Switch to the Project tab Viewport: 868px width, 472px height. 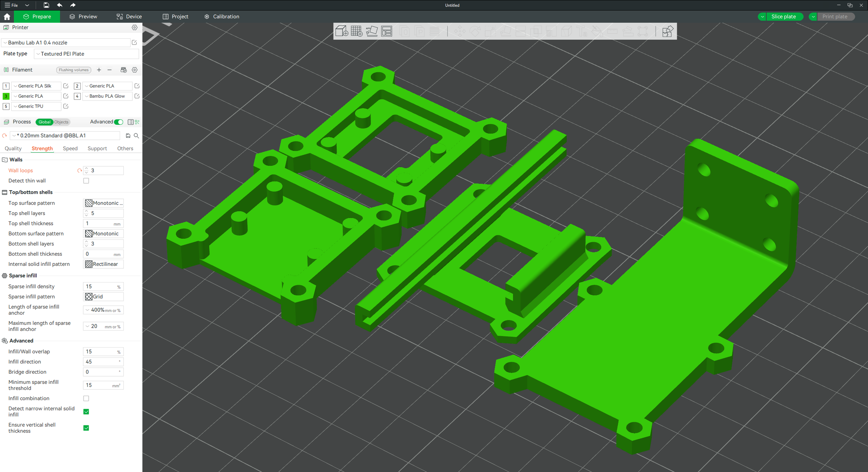click(175, 17)
